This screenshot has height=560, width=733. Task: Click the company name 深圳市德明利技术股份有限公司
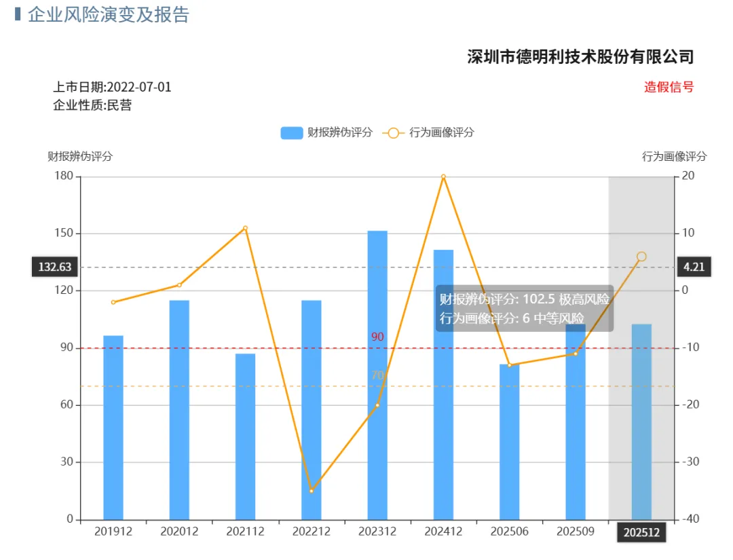[580, 57]
